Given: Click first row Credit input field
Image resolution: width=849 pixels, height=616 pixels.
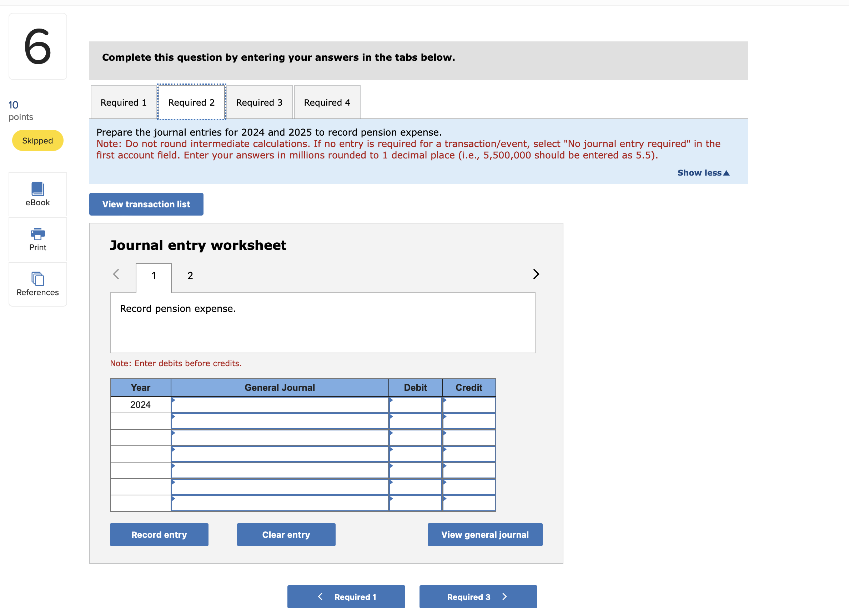Looking at the screenshot, I should pyautogui.click(x=469, y=405).
